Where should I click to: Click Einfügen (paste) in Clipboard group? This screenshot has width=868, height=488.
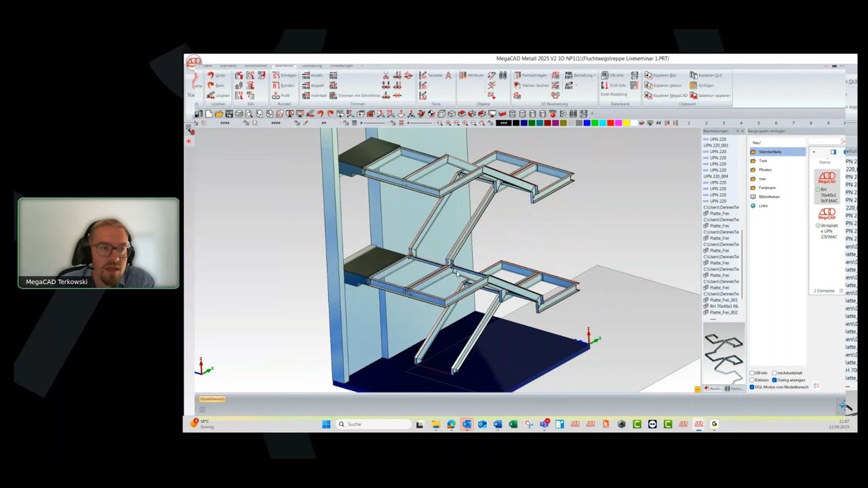click(702, 85)
